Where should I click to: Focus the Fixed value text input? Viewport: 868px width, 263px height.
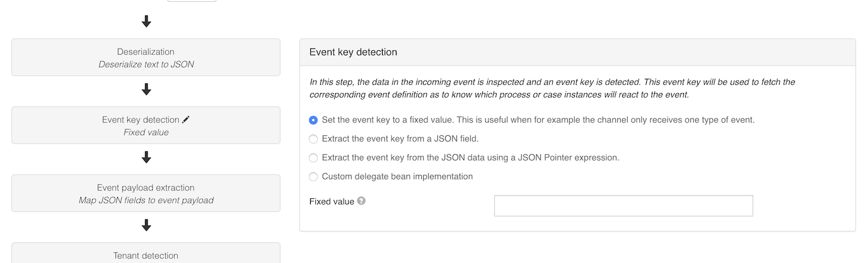(x=623, y=206)
